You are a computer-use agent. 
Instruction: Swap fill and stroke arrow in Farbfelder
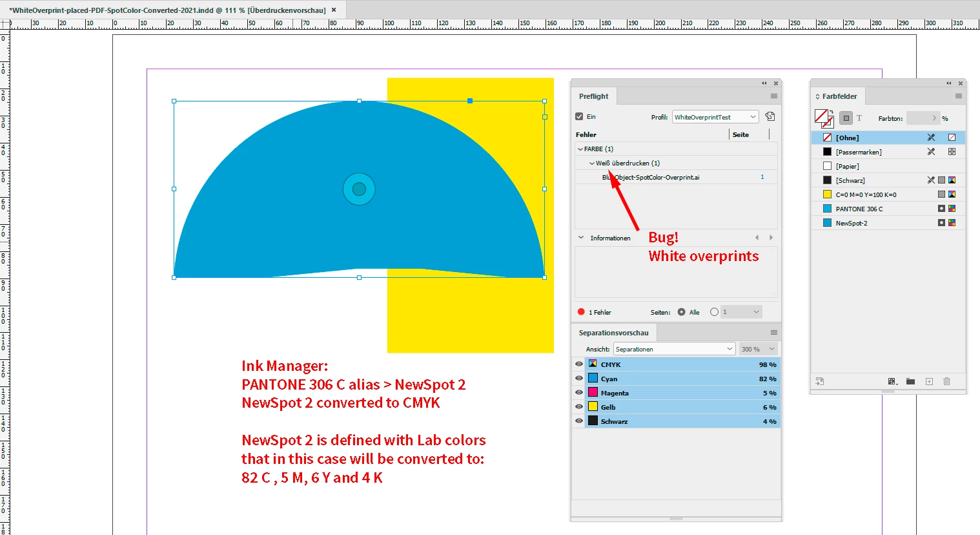pos(832,112)
